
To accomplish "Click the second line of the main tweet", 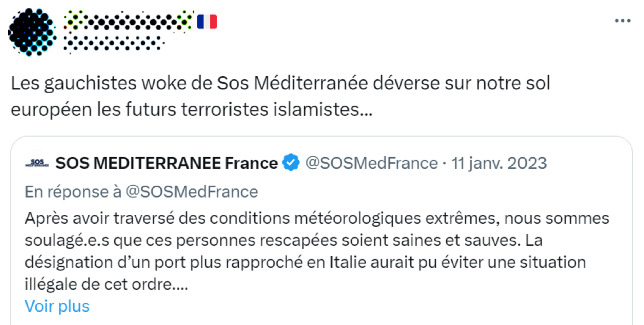I will [192, 109].
